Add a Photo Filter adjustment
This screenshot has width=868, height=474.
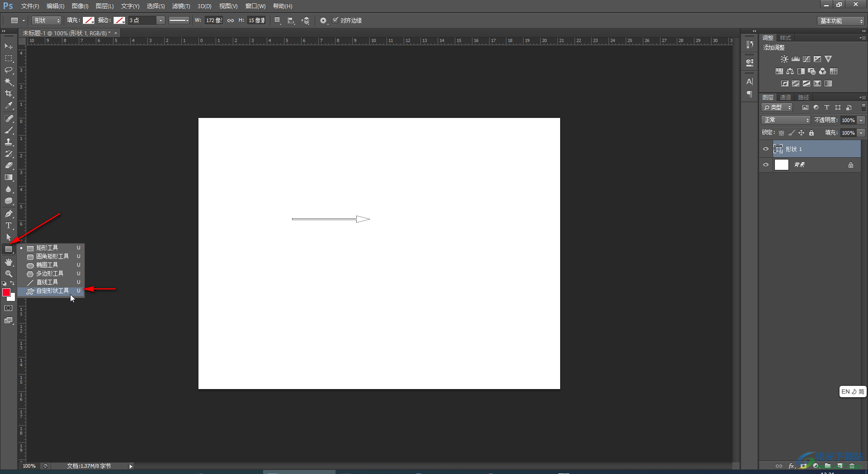[812, 71]
